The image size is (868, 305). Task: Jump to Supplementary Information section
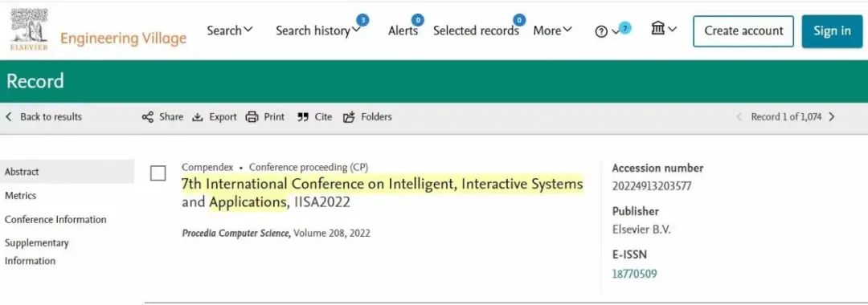(x=36, y=252)
